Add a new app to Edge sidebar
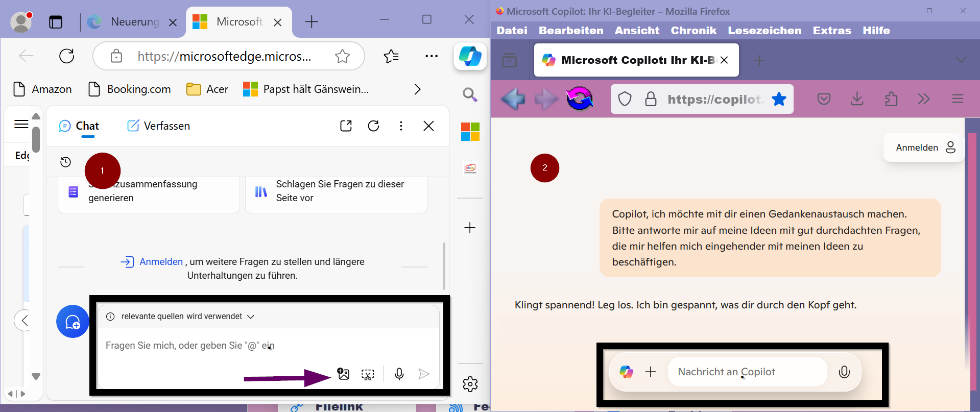 click(x=470, y=227)
